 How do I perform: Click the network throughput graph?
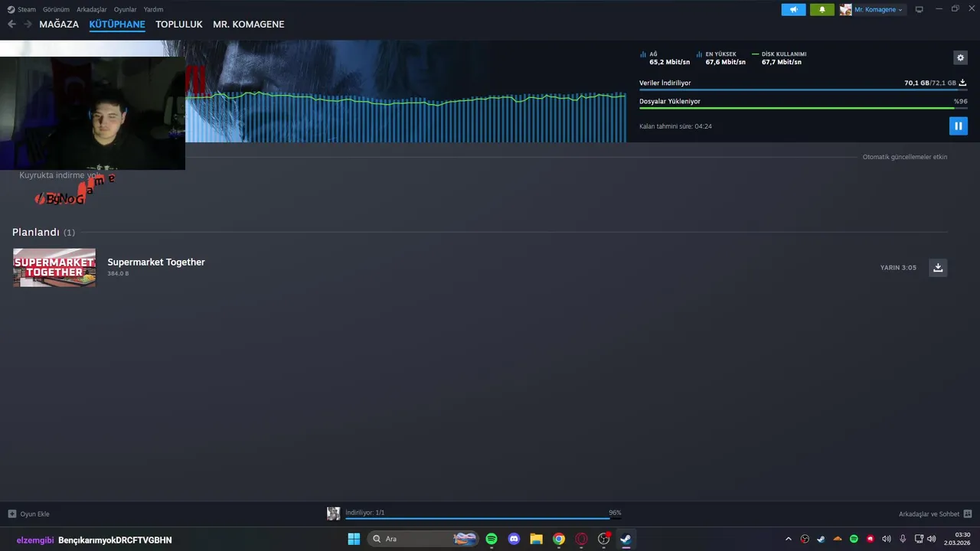coord(406,116)
